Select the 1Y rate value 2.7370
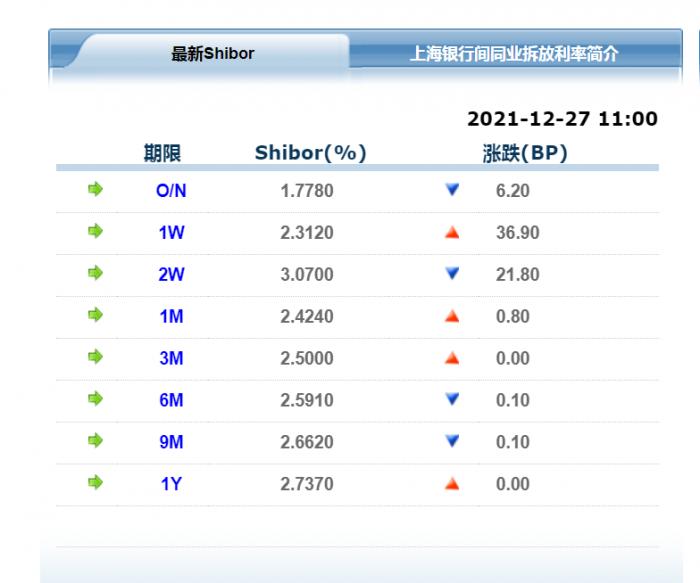 click(307, 484)
